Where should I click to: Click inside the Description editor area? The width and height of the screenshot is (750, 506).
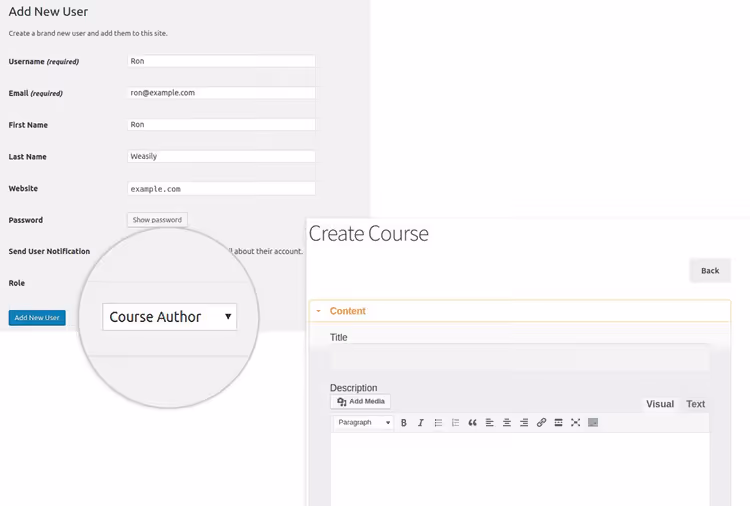[519, 469]
